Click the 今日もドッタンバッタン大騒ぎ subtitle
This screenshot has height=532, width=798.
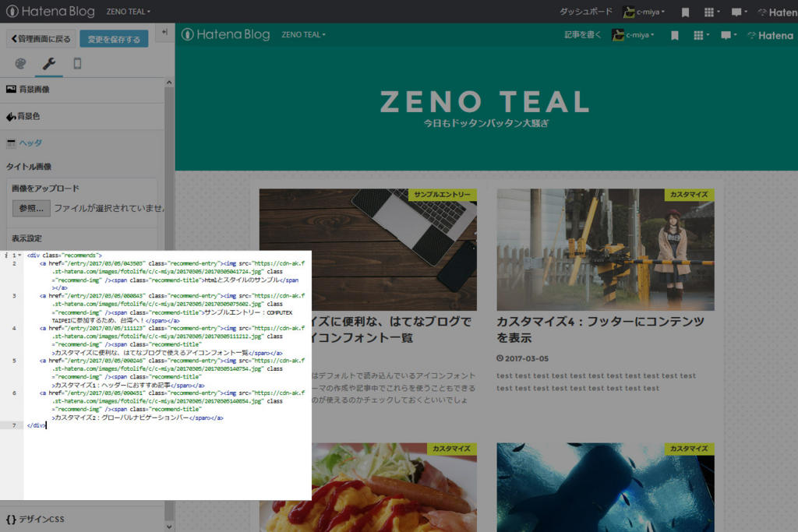[x=486, y=123]
